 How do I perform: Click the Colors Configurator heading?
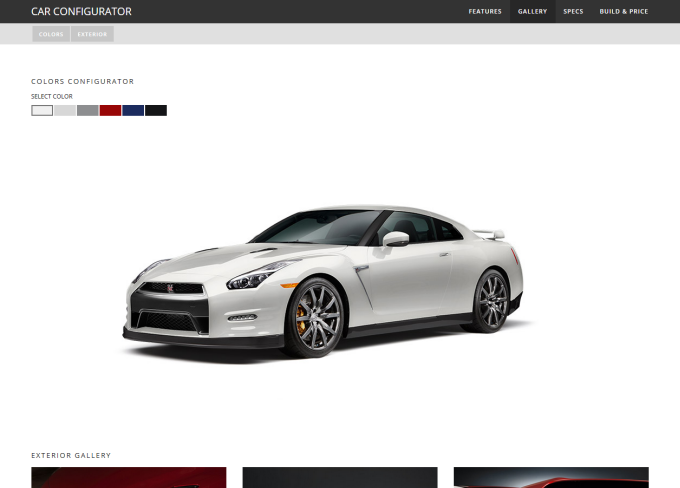pos(82,82)
